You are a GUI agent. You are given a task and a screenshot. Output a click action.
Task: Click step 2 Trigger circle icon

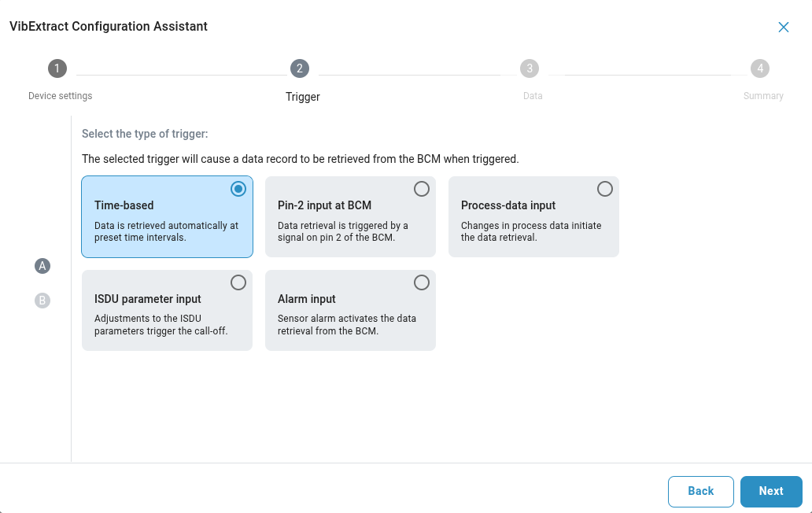(299, 68)
